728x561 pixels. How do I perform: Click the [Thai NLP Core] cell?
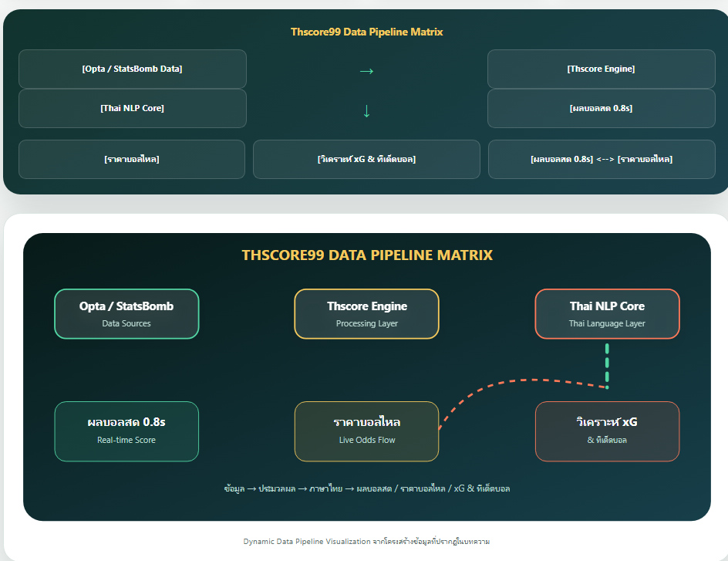pos(133,108)
